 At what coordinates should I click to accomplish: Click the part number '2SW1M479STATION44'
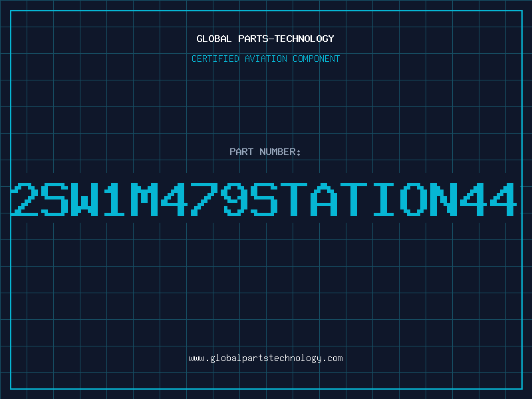[x=264, y=199]
